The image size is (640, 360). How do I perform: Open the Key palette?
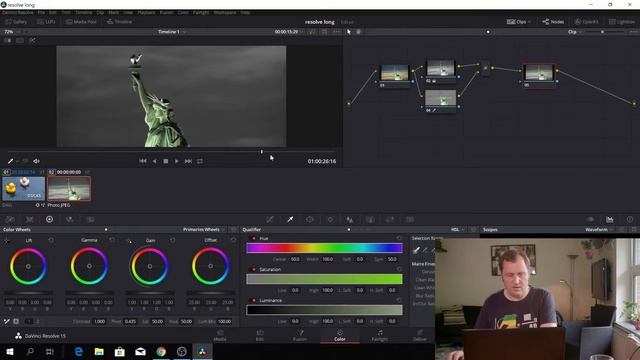(x=370, y=220)
